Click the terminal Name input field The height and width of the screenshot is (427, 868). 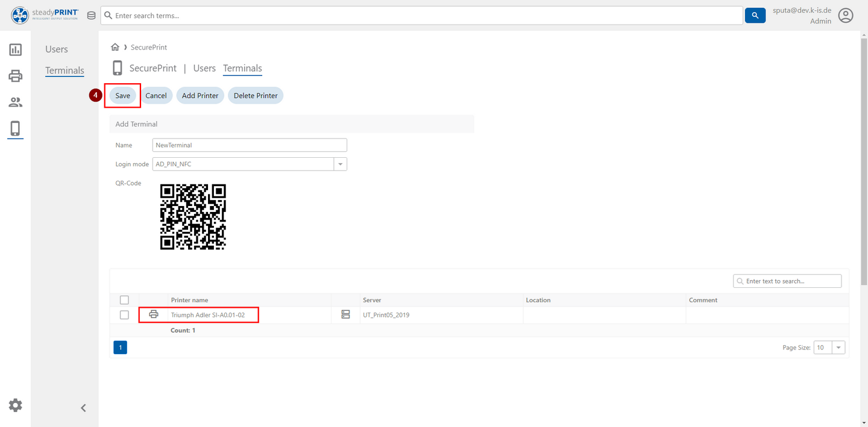coord(250,145)
